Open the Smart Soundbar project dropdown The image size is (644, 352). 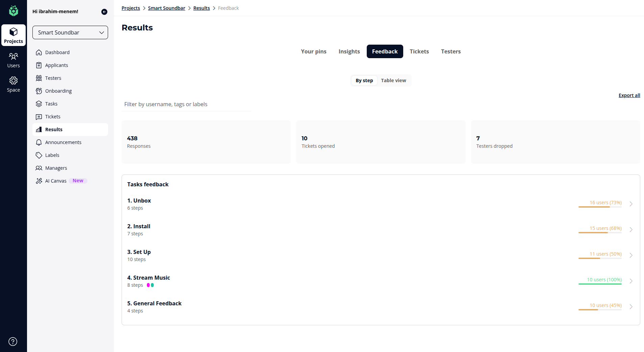[x=70, y=32]
